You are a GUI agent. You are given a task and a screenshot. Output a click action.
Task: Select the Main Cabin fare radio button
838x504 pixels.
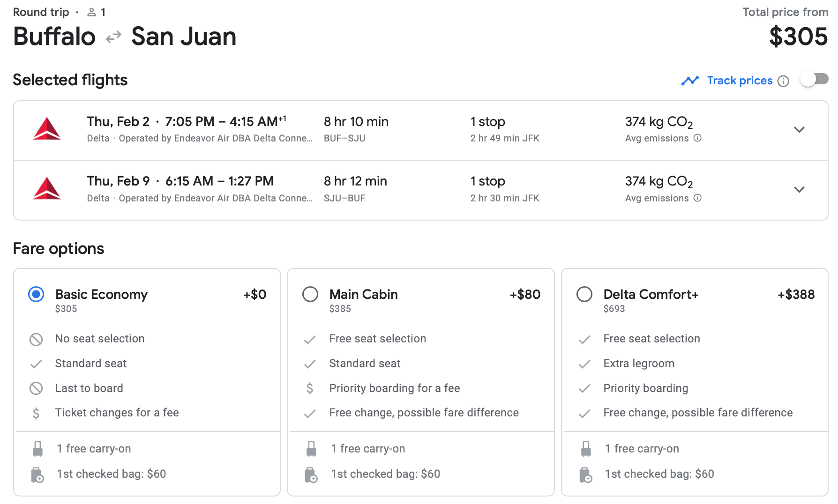[310, 294]
